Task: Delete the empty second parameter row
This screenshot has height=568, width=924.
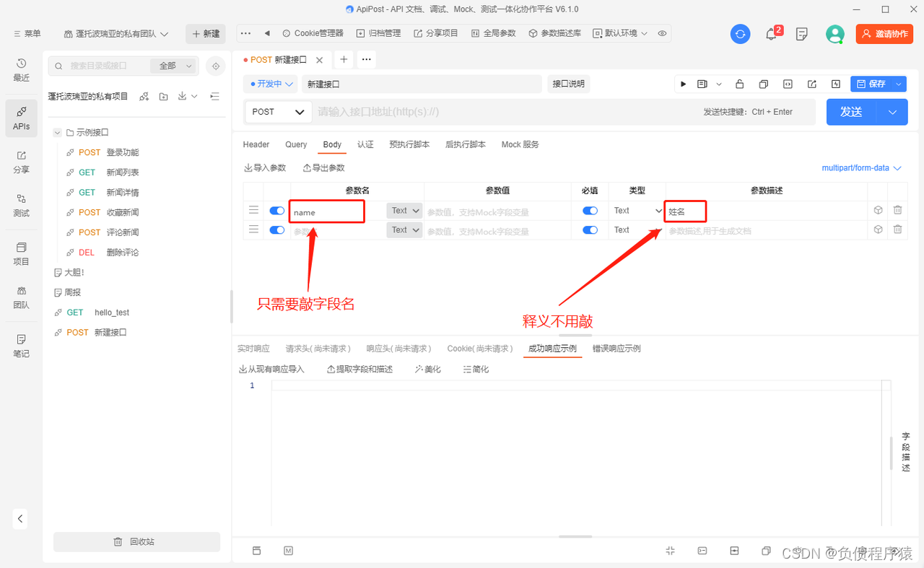Action: (897, 230)
